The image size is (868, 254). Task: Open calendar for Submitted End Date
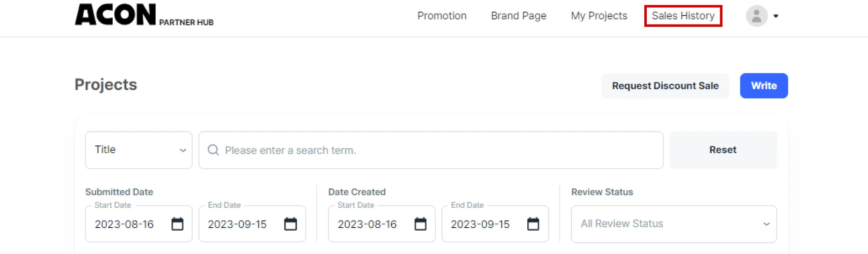coord(290,224)
